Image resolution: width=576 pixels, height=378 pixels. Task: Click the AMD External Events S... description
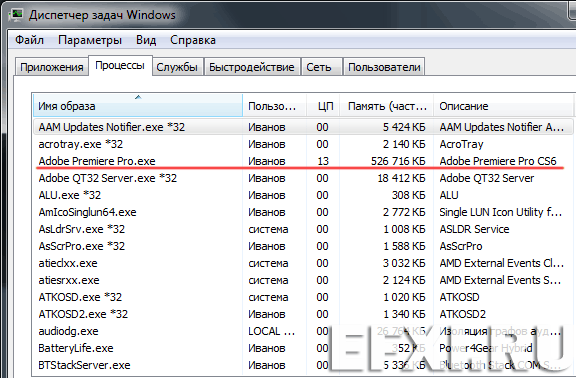(x=500, y=280)
